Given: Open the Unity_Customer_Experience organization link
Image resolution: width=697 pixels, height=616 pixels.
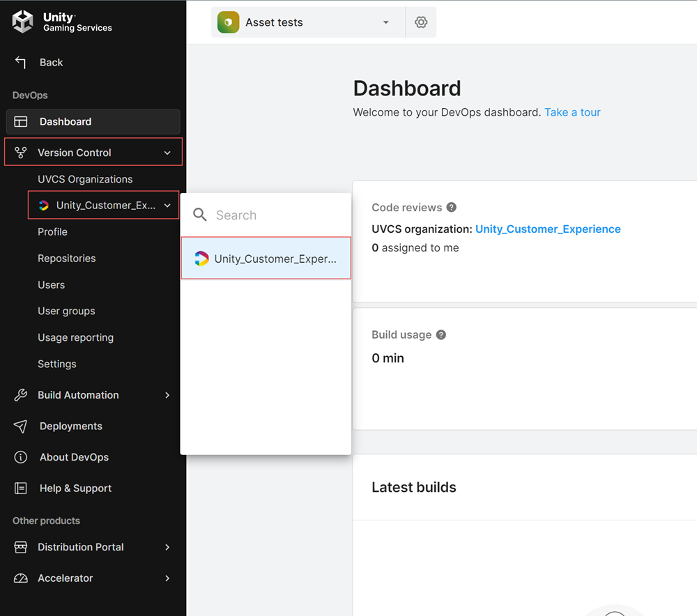Looking at the screenshot, I should pos(548,229).
